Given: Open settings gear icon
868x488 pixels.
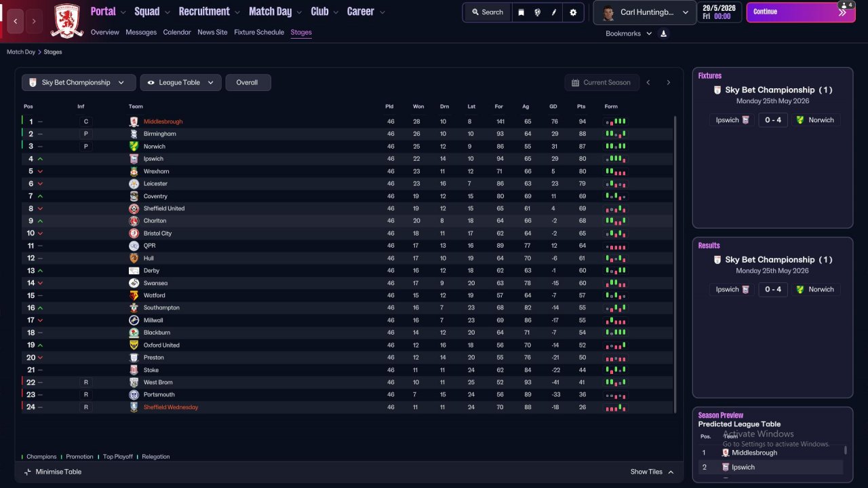Looking at the screenshot, I should coord(573,12).
